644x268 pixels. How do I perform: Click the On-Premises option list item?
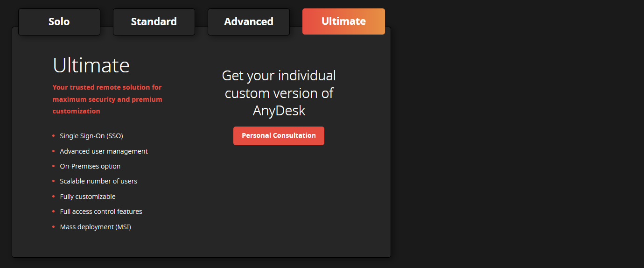coord(90,166)
